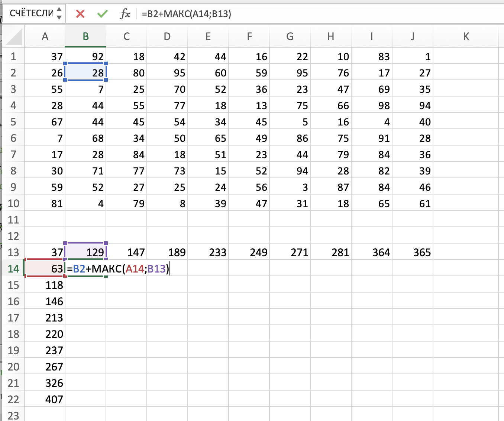Click cell I4 containing 98
Image resolution: width=504 pixels, height=421 pixels.
[x=372, y=105]
